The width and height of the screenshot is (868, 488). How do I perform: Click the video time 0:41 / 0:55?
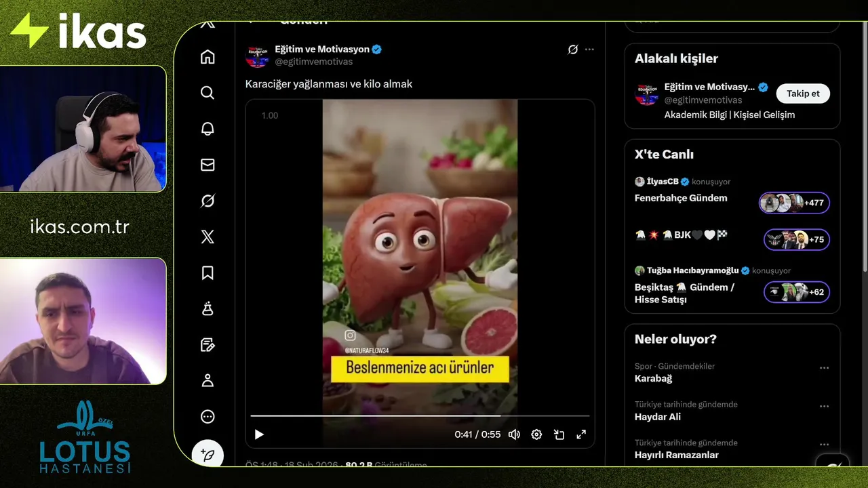coord(477,434)
